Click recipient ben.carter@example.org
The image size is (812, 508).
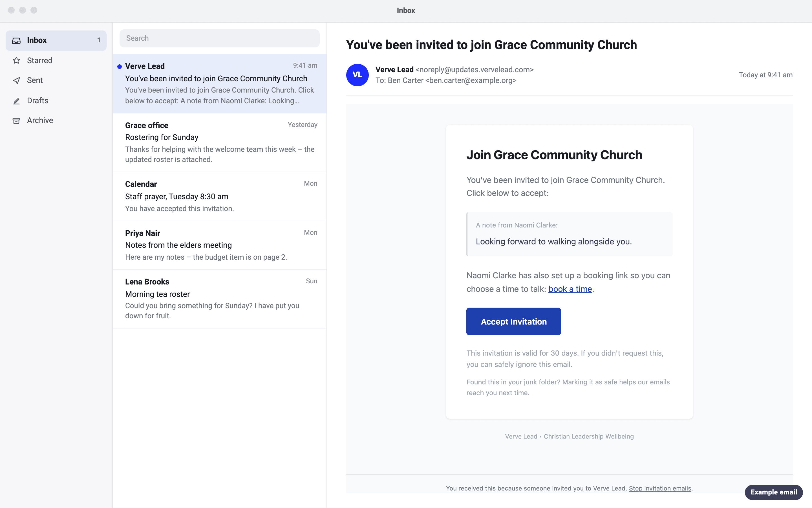click(471, 81)
